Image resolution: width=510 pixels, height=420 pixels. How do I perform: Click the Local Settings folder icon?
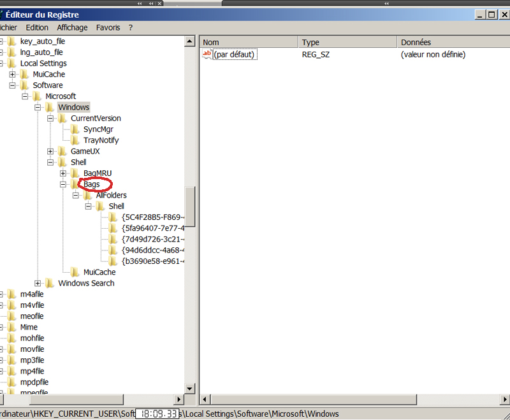tap(11, 63)
